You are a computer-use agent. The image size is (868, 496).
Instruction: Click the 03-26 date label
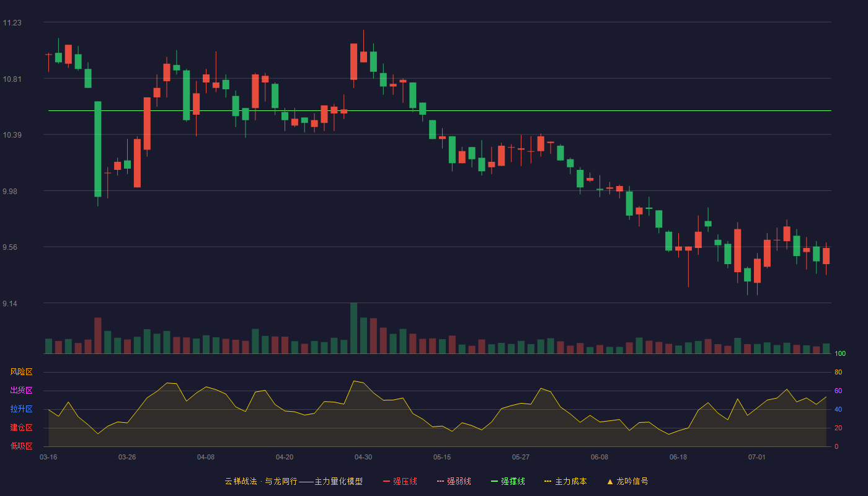[x=127, y=457]
